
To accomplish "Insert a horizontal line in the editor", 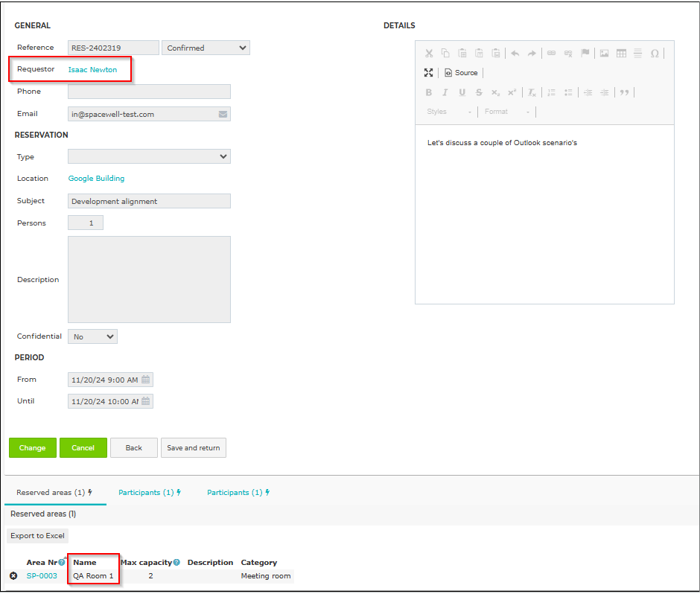I will (x=638, y=53).
